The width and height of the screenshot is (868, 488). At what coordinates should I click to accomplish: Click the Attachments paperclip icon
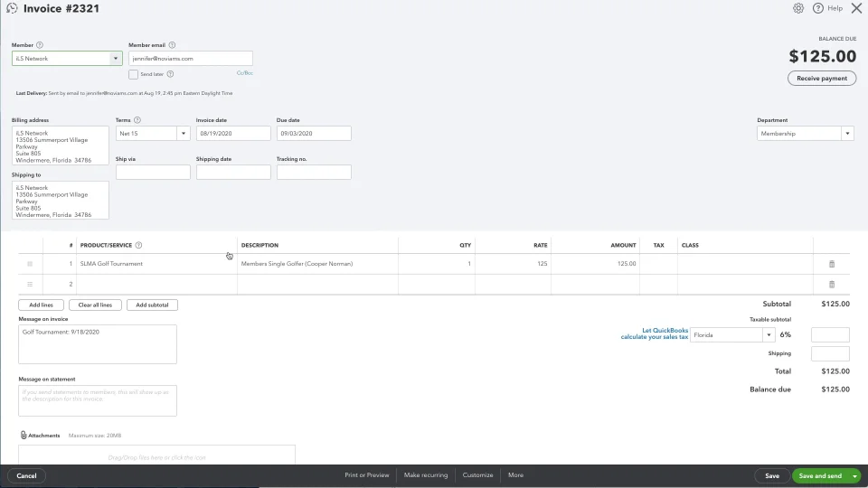(x=24, y=436)
